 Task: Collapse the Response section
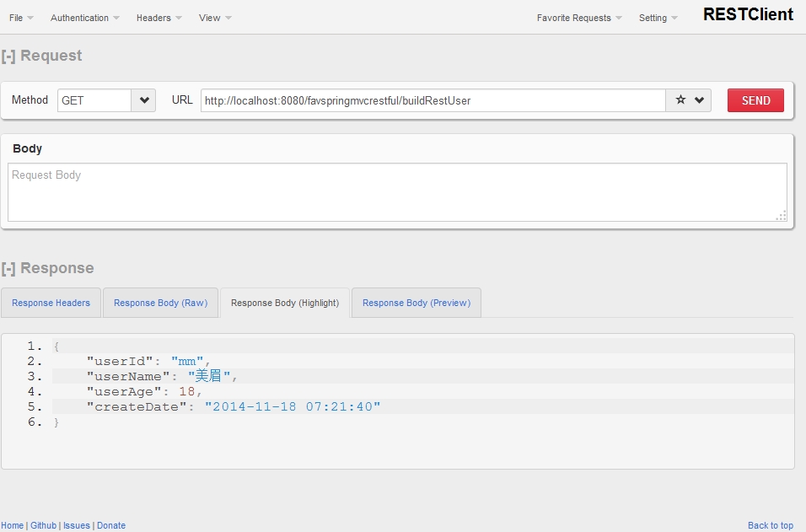click(x=8, y=268)
